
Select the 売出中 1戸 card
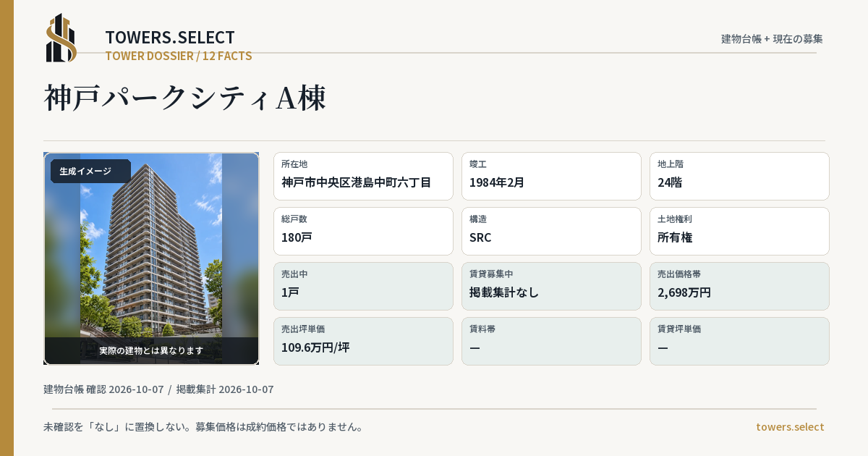pyautogui.click(x=363, y=286)
